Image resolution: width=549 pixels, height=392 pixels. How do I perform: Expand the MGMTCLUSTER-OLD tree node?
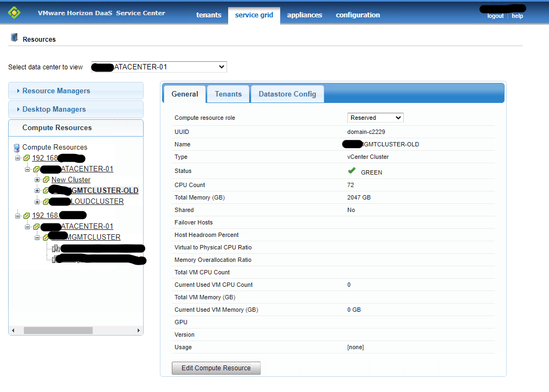[x=37, y=190]
